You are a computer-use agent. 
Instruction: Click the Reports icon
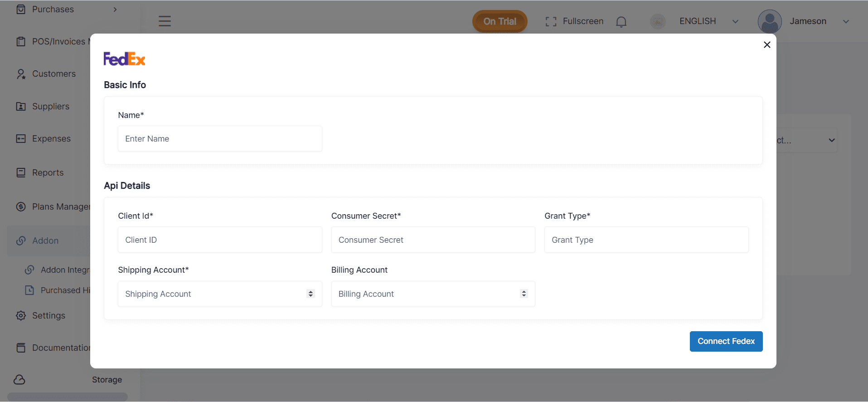(21, 172)
